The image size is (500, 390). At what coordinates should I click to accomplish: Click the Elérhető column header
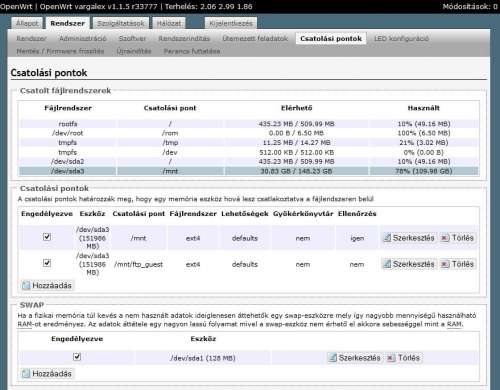(x=297, y=108)
